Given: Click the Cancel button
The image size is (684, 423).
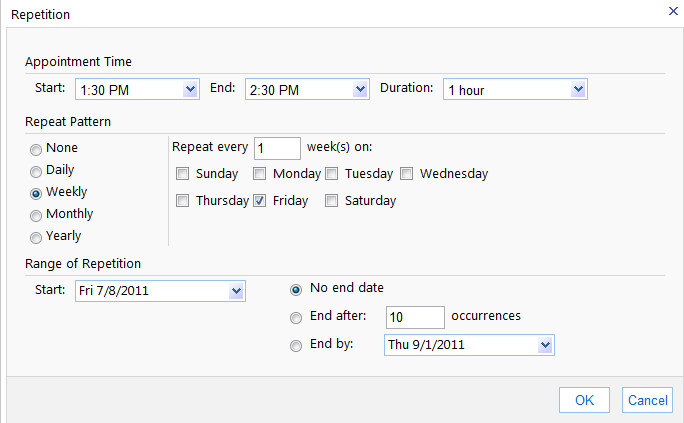Looking at the screenshot, I should (647, 400).
